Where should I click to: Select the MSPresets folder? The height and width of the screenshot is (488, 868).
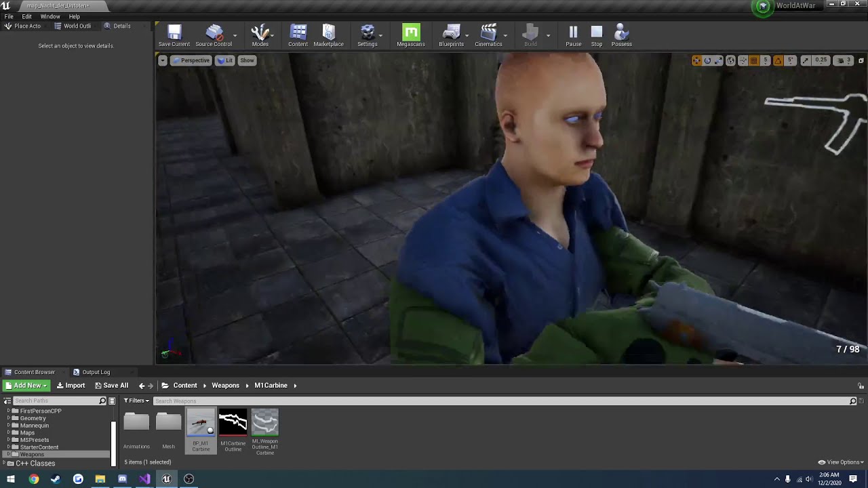pos(34,440)
